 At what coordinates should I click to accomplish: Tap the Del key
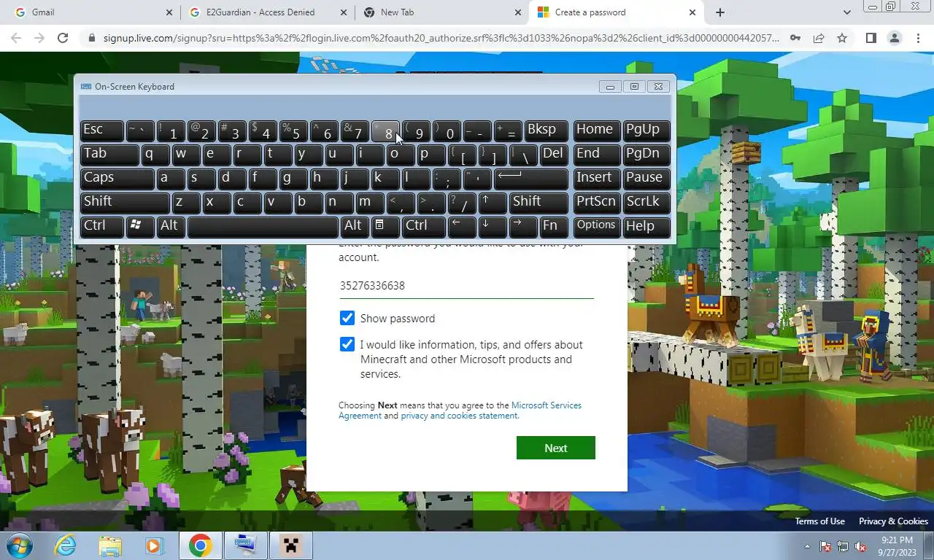(554, 155)
